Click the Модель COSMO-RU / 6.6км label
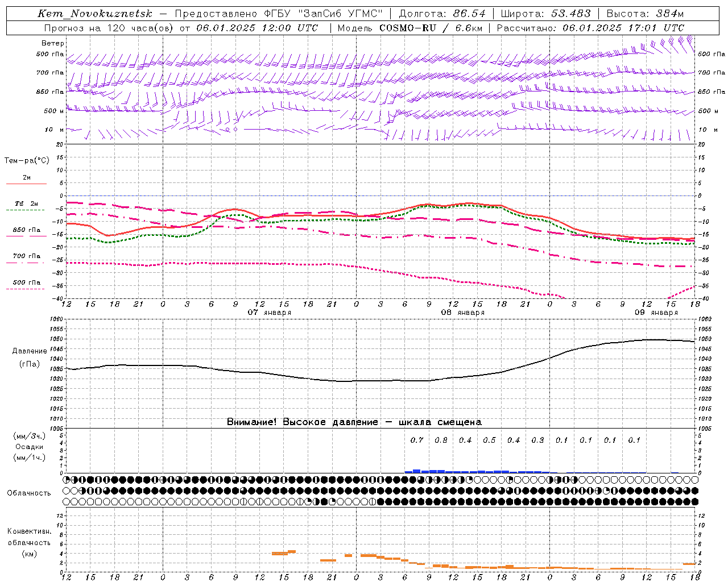The width and height of the screenshot is (728, 582). (x=409, y=28)
